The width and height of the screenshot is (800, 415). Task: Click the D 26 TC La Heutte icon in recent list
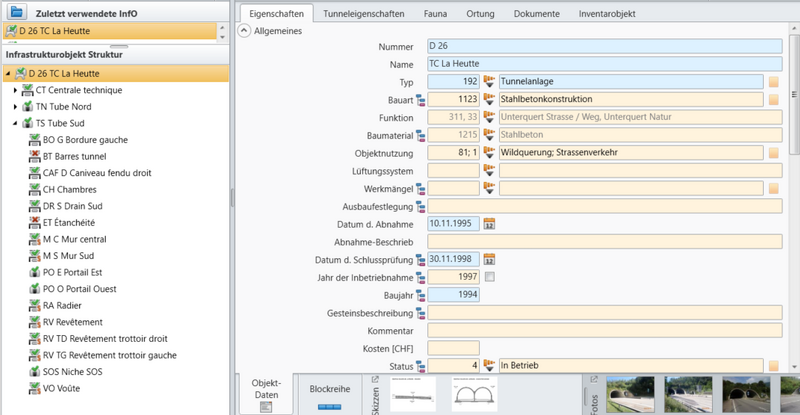(x=11, y=31)
